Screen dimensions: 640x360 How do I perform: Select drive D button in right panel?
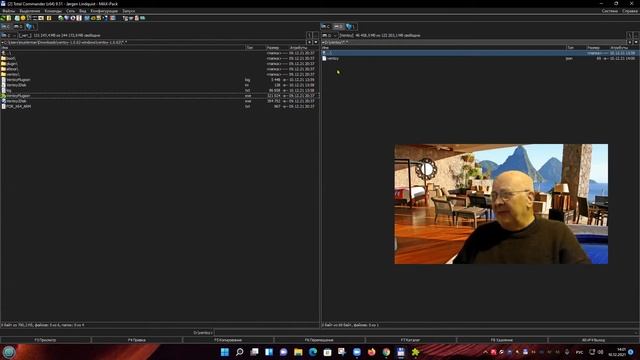point(338,27)
